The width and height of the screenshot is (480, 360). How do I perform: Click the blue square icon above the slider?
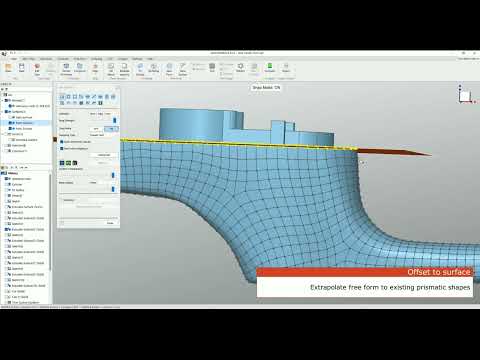click(x=62, y=163)
